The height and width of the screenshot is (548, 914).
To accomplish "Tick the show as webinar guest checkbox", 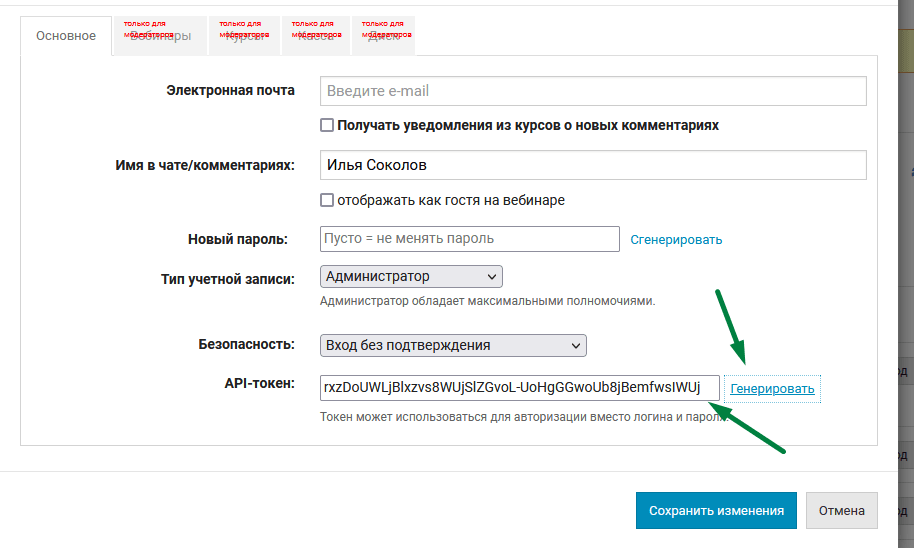I will [x=327, y=200].
